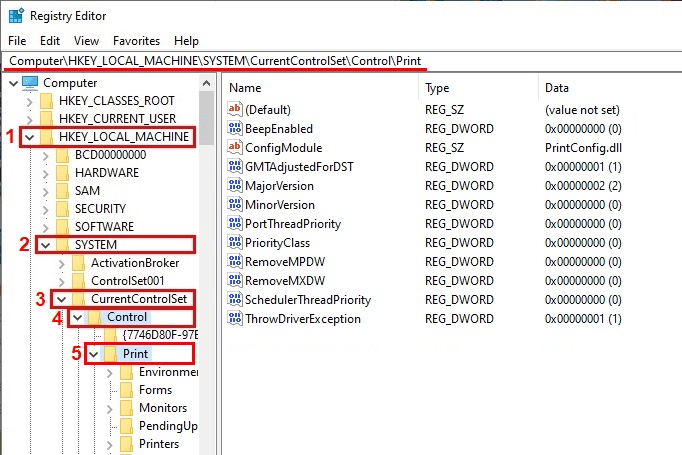
Task: Open the Favorites menu
Action: pos(136,41)
